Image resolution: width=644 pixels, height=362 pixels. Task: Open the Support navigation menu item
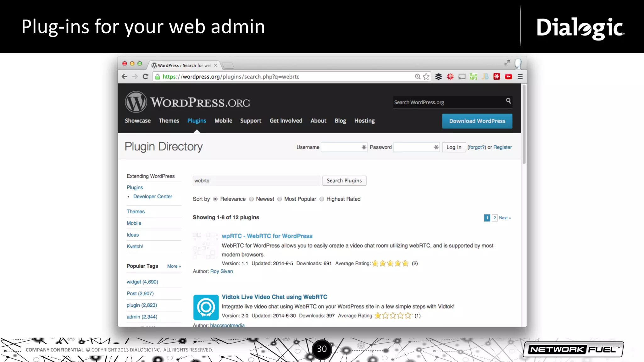point(251,121)
